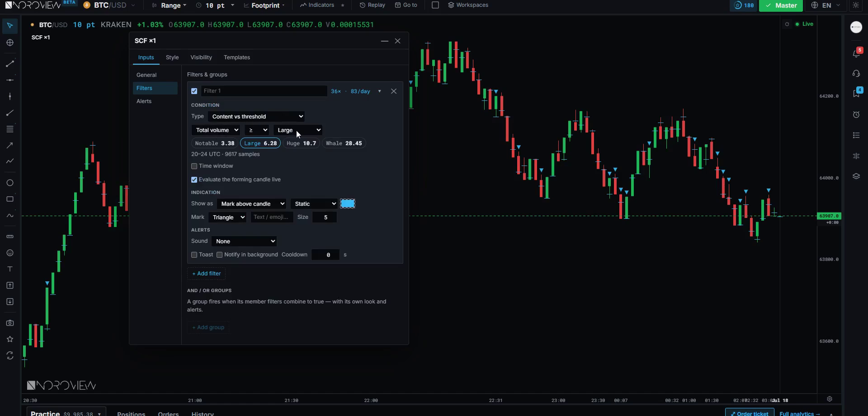Select the trend line drawing tool
The image size is (868, 416).
coord(10,64)
